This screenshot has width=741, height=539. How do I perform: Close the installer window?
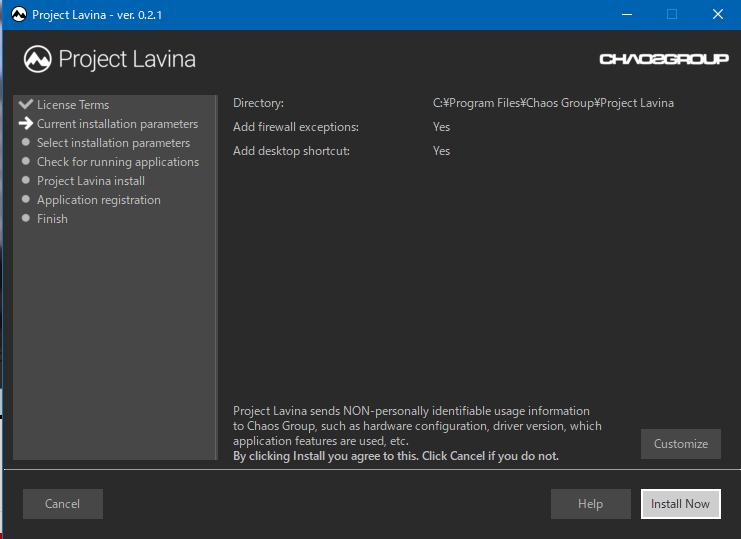(718, 15)
